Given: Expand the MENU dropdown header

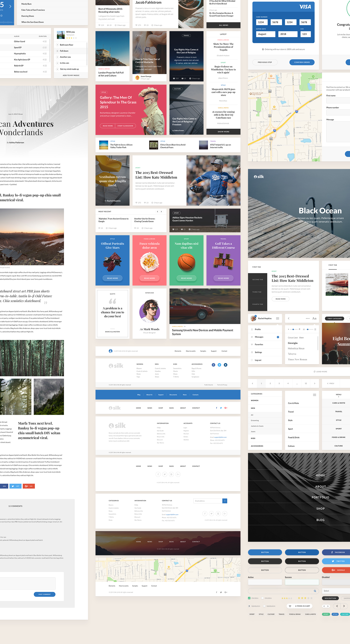Looking at the screenshot, I should [338, 395].
